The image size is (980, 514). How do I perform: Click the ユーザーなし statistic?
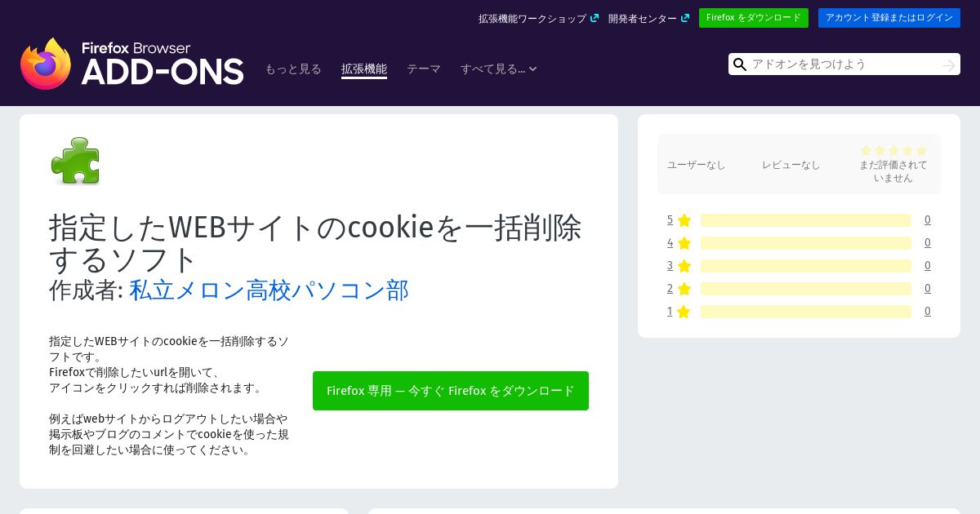coord(697,165)
